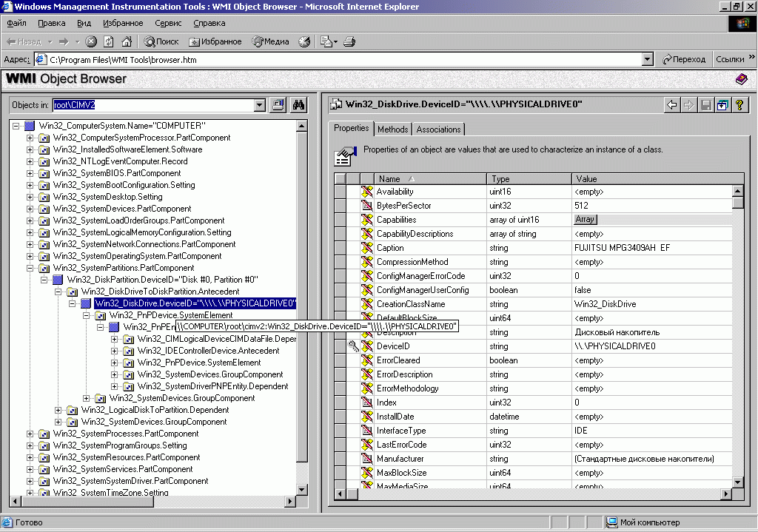Viewport: 758px width, 532px height.
Task: Click the Value column header
Action: (657, 179)
